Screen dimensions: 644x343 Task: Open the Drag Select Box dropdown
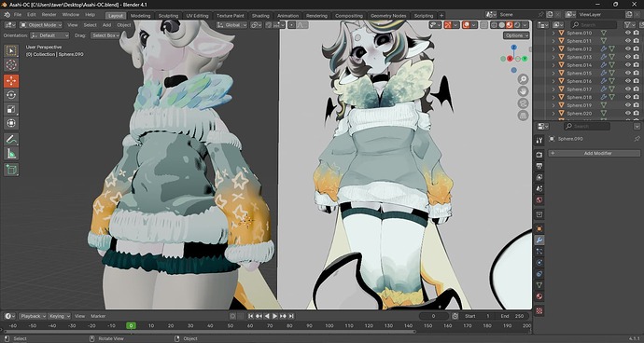click(x=105, y=35)
